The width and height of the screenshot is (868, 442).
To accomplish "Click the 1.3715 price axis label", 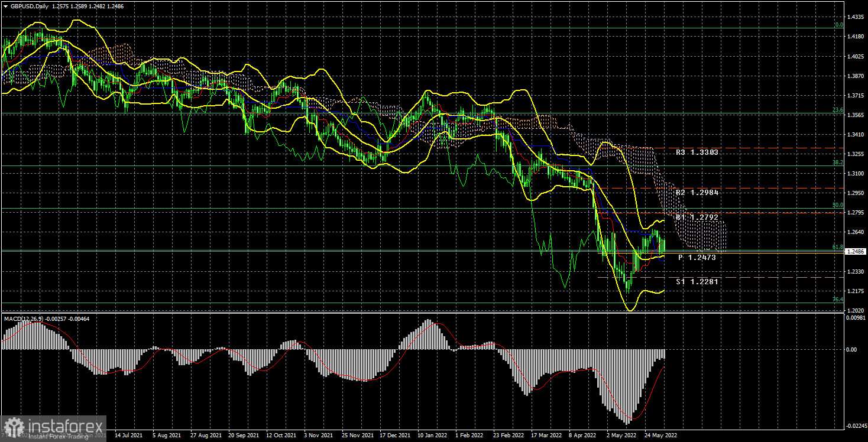I will (856, 95).
